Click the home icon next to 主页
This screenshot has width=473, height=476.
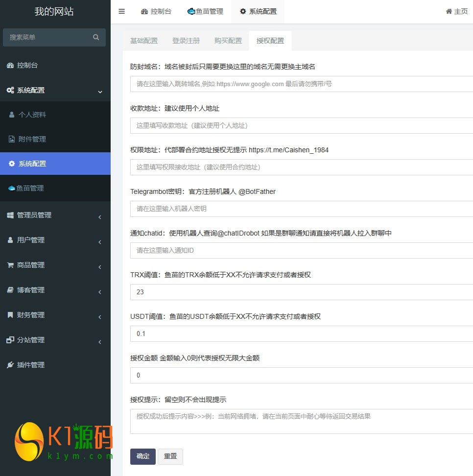(x=449, y=11)
